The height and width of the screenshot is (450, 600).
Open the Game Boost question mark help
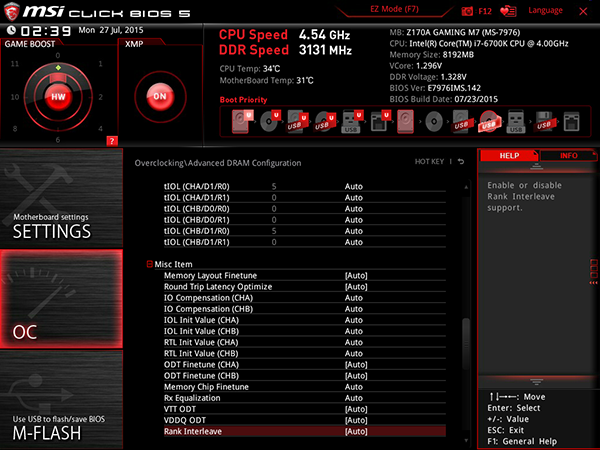112,141
